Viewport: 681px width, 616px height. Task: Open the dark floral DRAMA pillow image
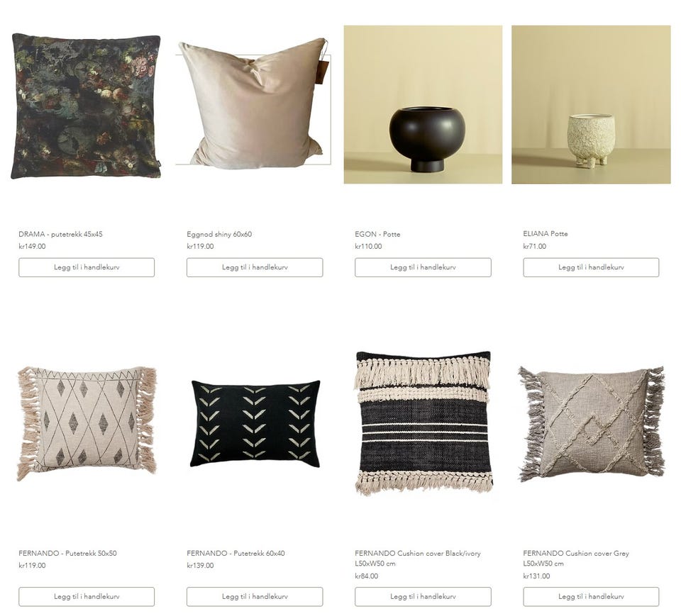click(x=86, y=106)
